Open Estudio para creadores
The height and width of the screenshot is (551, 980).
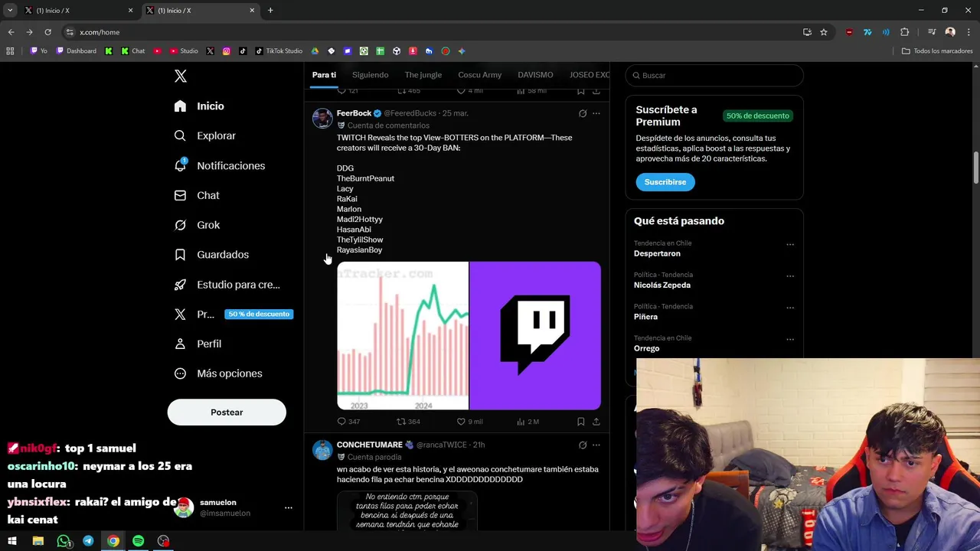[x=227, y=285]
